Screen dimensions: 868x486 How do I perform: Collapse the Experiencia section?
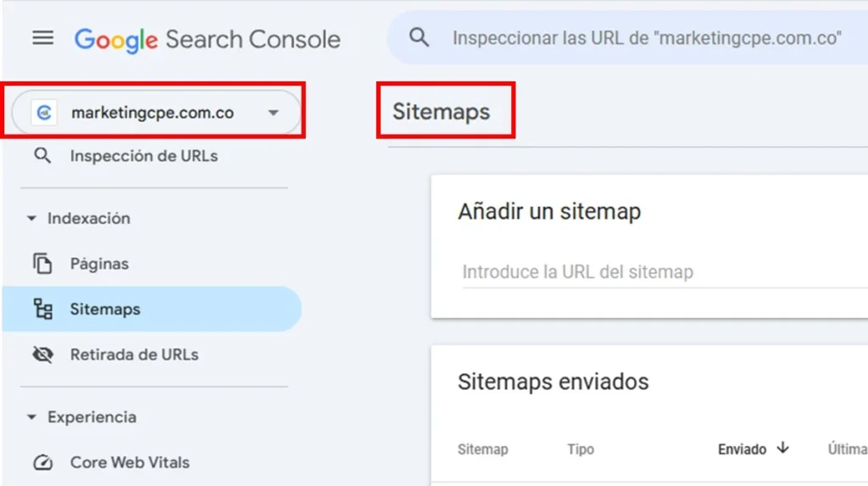[82, 416]
